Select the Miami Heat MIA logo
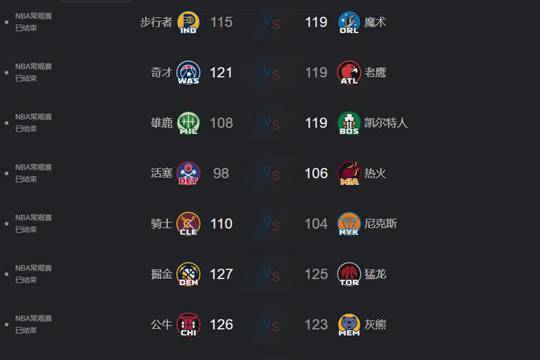The width and height of the screenshot is (540, 360). (x=349, y=173)
